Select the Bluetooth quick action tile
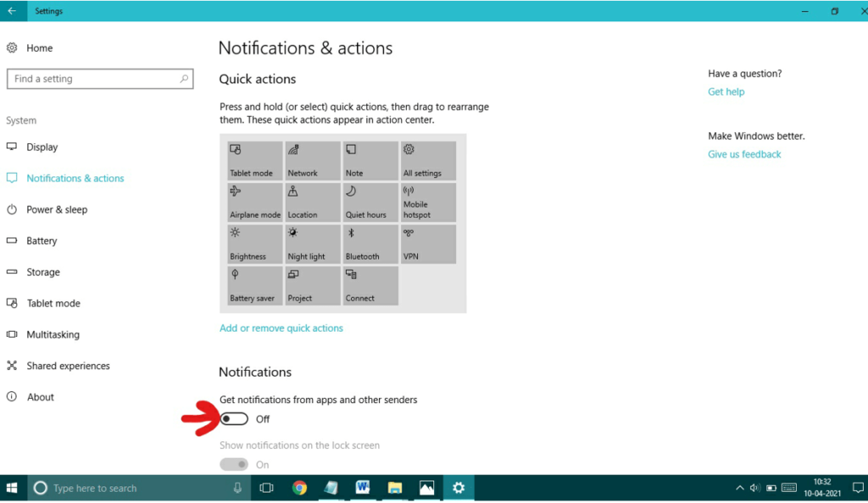Viewport: 868px width, 503px height. [x=370, y=243]
